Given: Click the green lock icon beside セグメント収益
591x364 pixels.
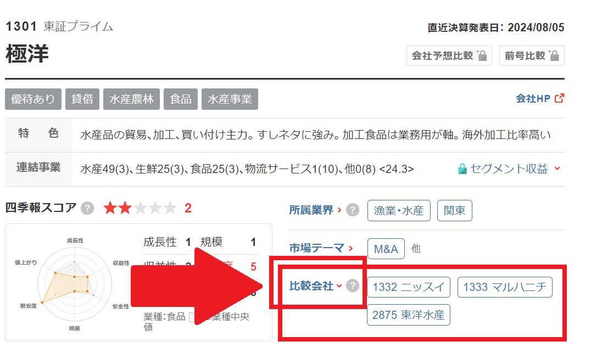Looking at the screenshot, I should point(462,169).
